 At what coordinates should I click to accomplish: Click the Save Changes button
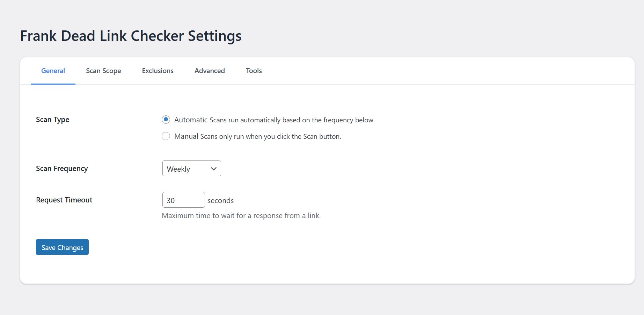pos(62,247)
